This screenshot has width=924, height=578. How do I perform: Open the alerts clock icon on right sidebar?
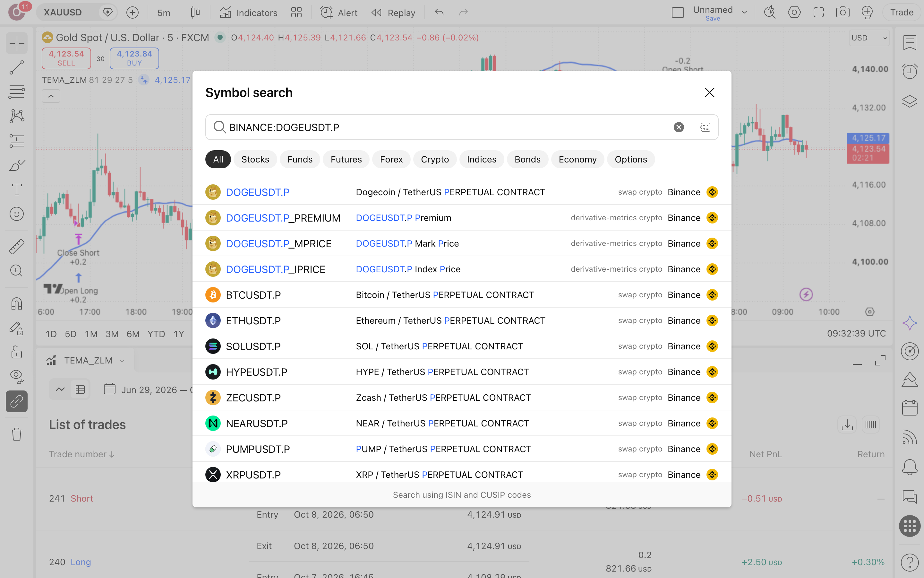[910, 71]
